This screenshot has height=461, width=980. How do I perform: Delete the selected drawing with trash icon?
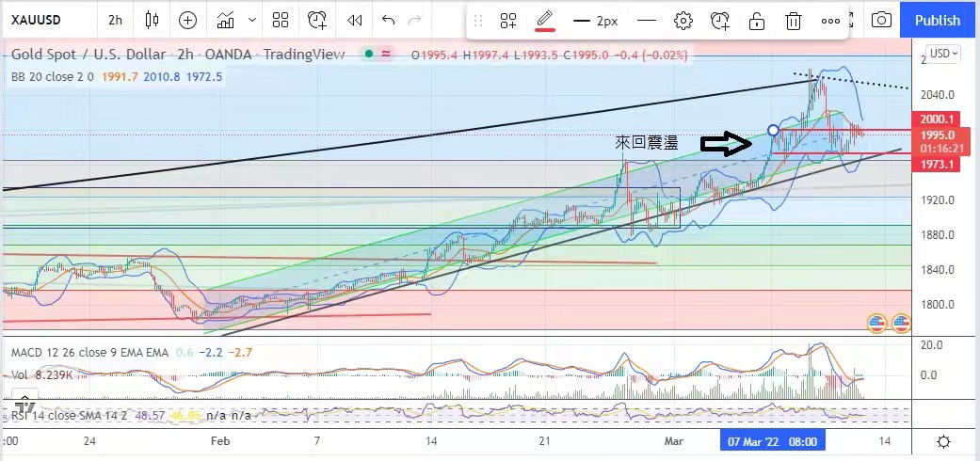794,21
